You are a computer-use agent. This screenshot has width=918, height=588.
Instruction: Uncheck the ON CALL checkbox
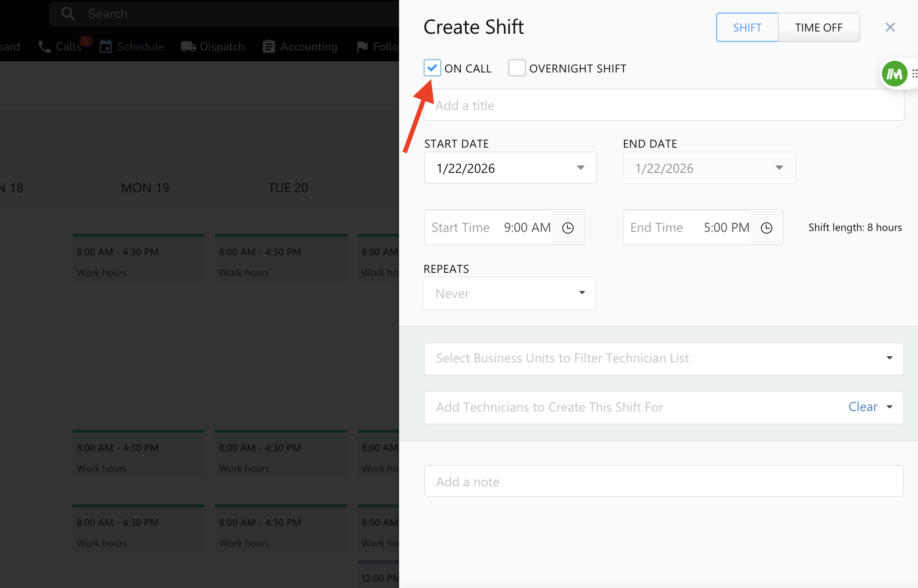(x=432, y=68)
